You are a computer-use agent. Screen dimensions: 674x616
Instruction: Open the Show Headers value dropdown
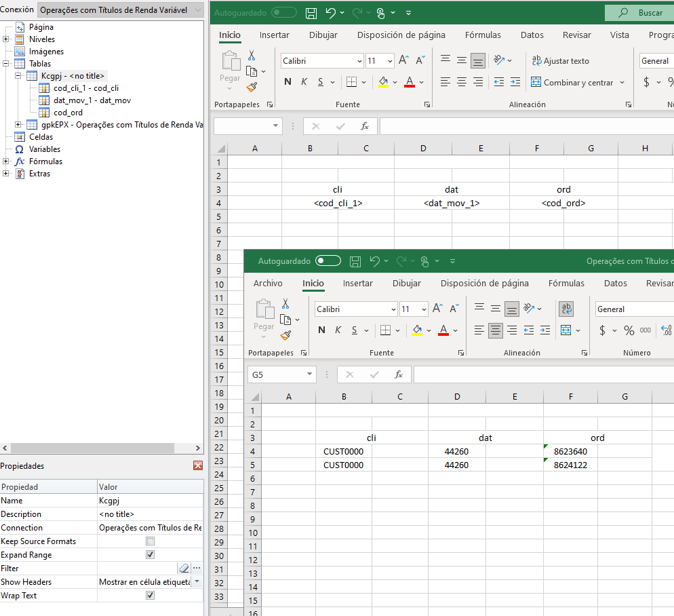(197, 582)
